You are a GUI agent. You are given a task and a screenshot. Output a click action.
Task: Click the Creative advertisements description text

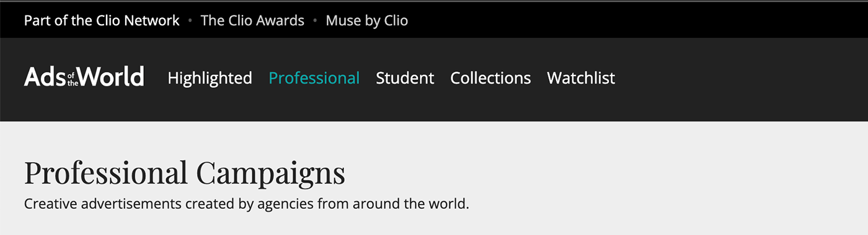[247, 203]
